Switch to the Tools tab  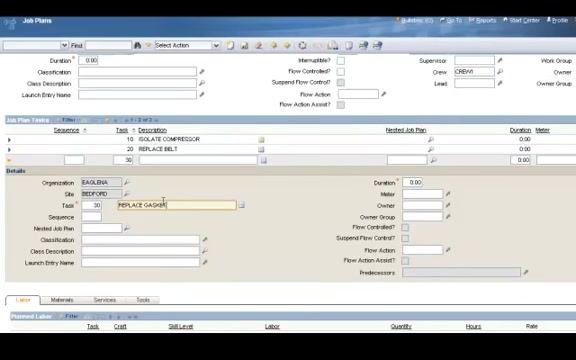(143, 300)
